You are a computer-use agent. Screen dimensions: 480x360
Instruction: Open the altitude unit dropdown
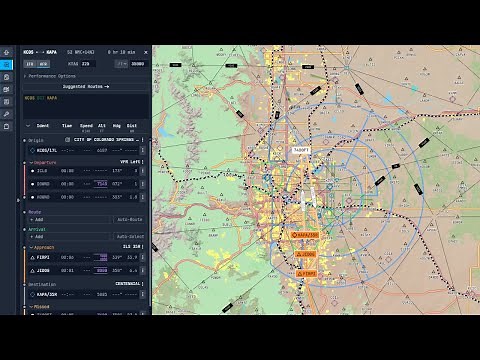(x=121, y=64)
